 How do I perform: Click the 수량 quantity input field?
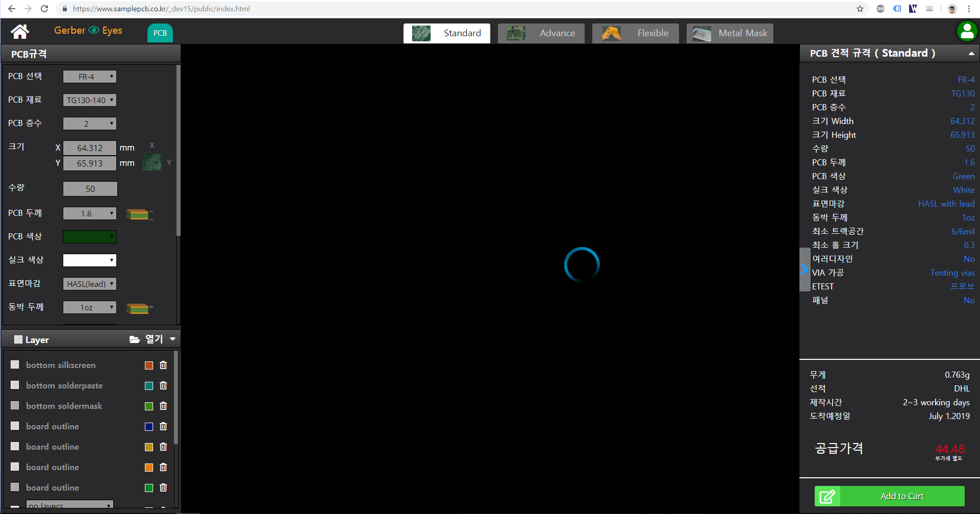tap(90, 189)
